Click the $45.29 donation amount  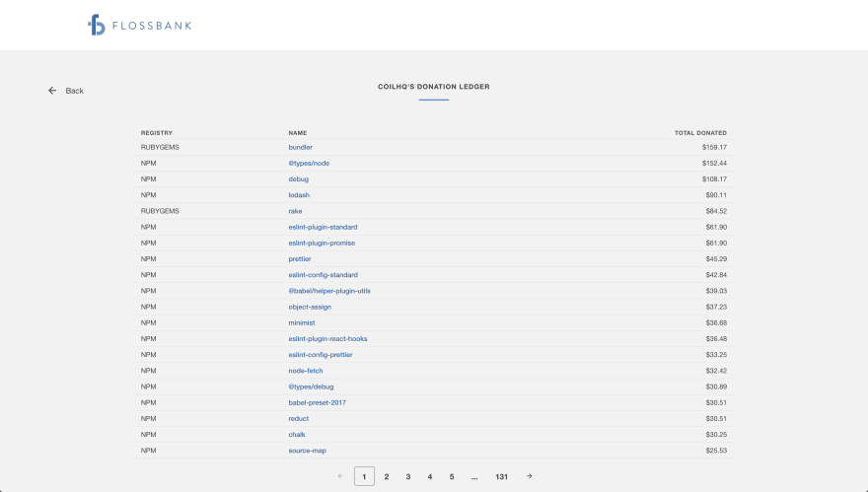pos(716,259)
